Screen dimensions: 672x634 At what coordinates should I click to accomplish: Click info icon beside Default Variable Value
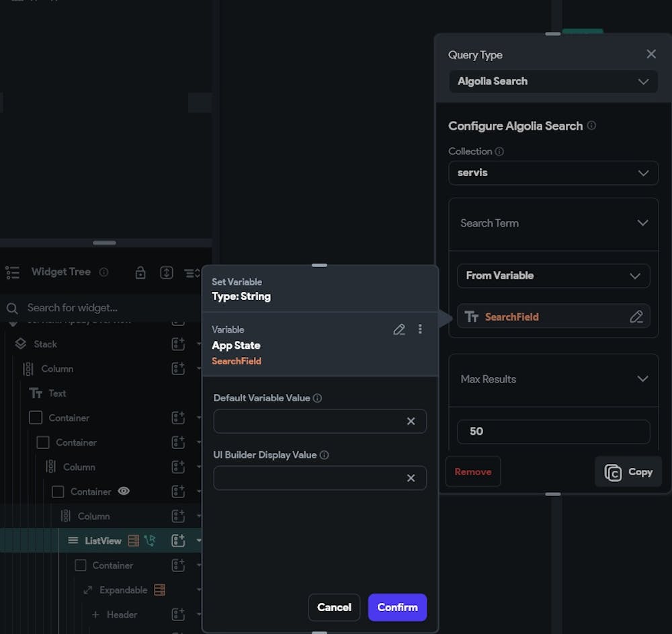317,398
